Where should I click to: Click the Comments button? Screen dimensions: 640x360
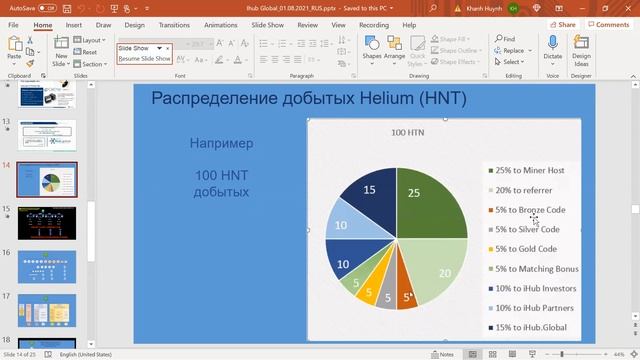click(609, 25)
